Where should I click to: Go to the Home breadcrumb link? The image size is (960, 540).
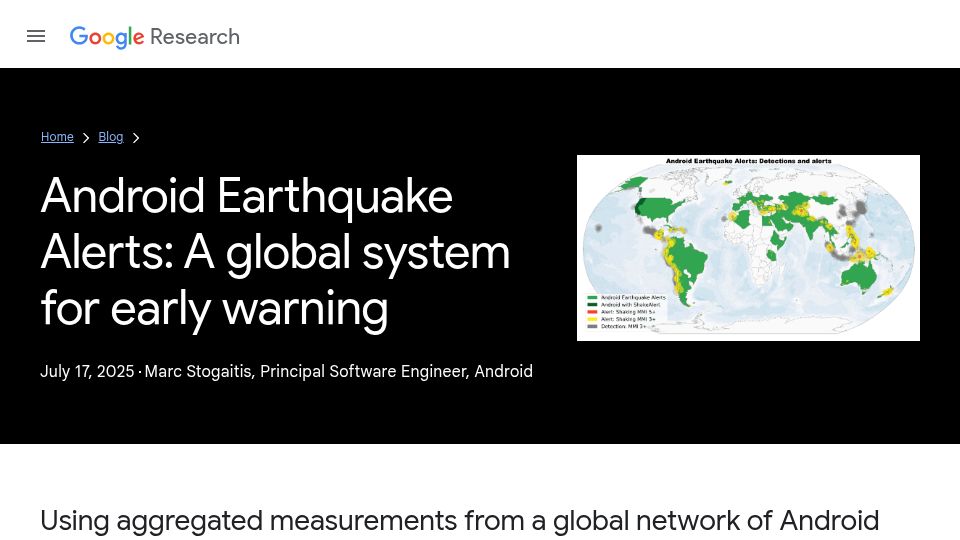pyautogui.click(x=57, y=137)
